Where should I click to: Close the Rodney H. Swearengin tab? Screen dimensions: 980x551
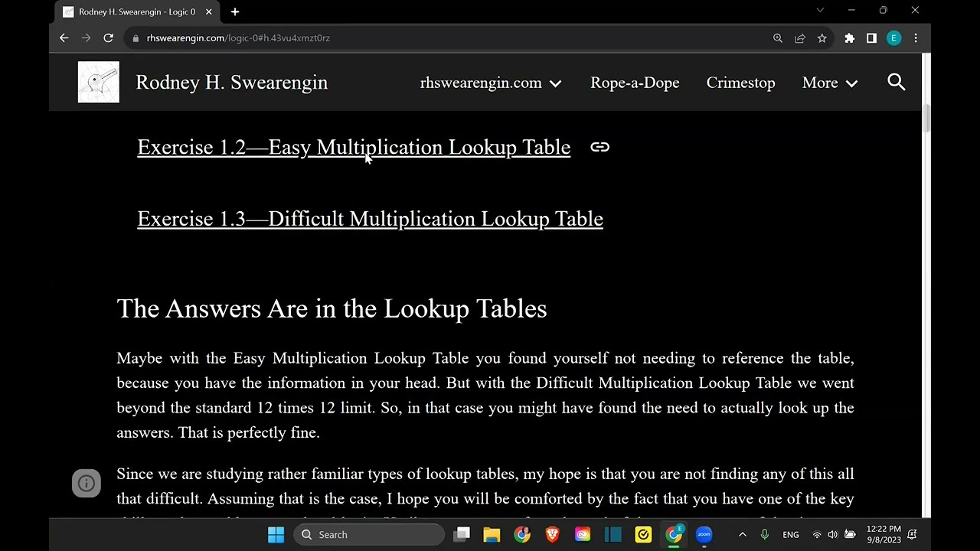click(208, 11)
